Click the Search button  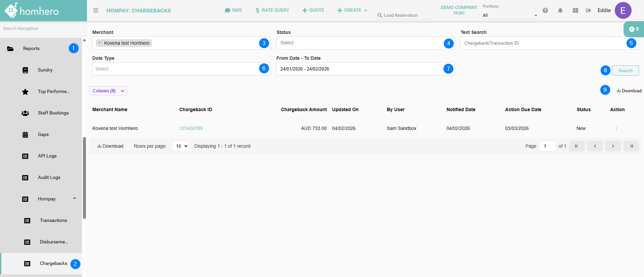625,71
